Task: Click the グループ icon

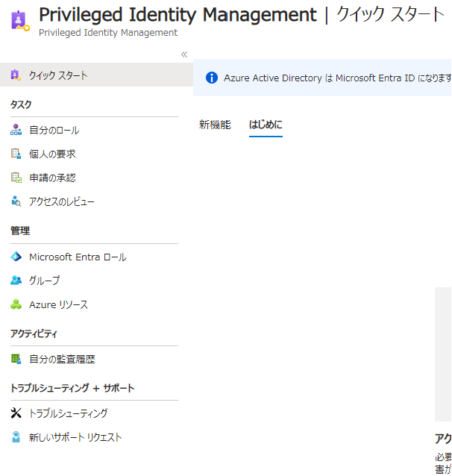Action: pos(16,281)
